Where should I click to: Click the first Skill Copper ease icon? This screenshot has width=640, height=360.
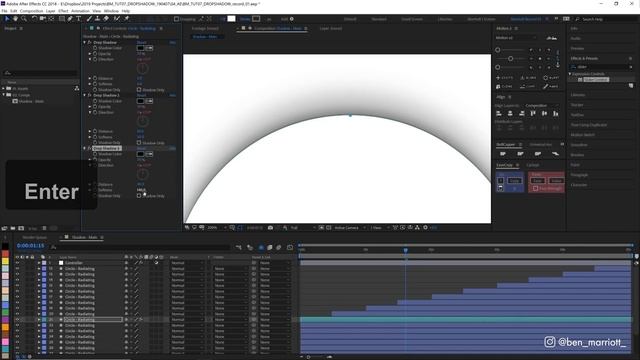(503, 154)
